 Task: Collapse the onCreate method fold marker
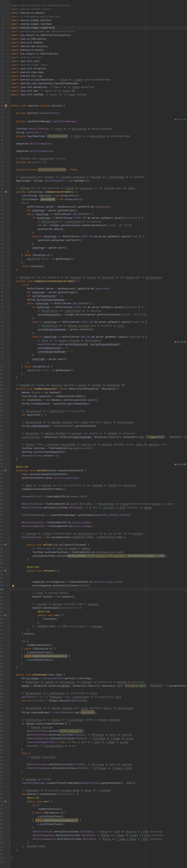(10, 470)
